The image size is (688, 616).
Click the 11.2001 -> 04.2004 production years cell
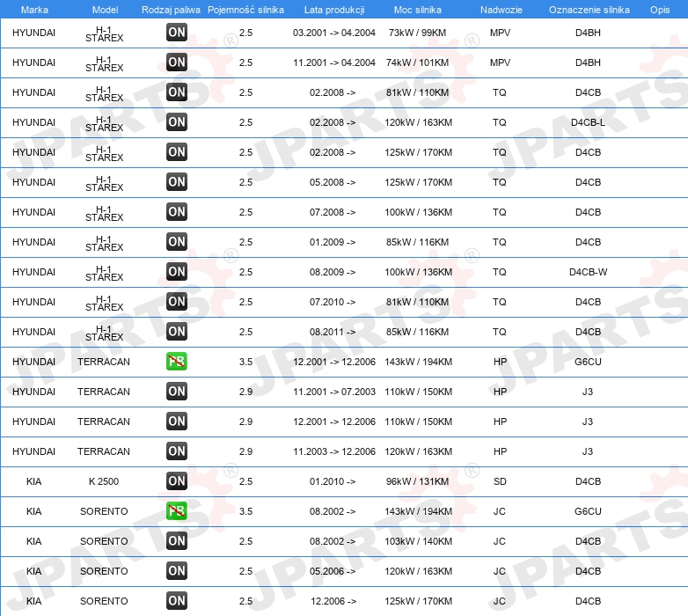point(334,62)
